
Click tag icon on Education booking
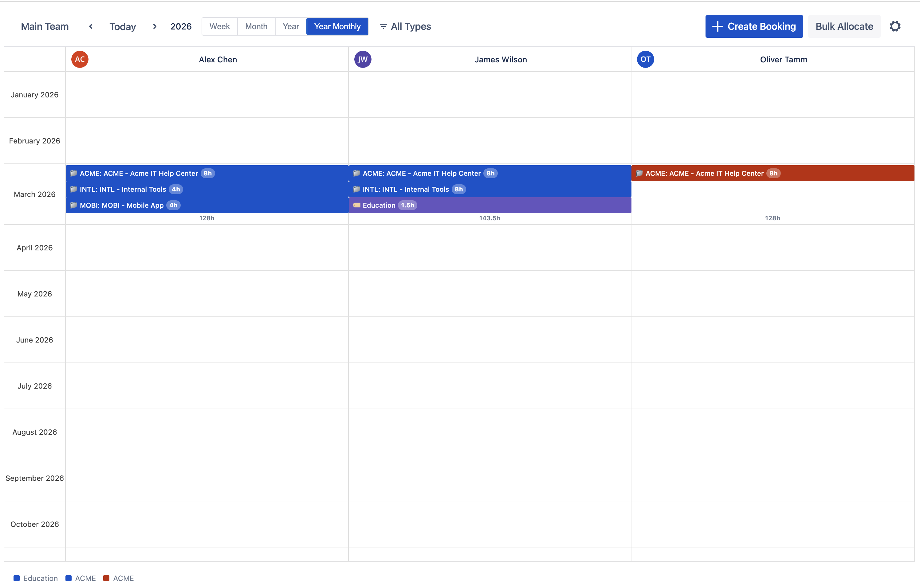coord(356,205)
